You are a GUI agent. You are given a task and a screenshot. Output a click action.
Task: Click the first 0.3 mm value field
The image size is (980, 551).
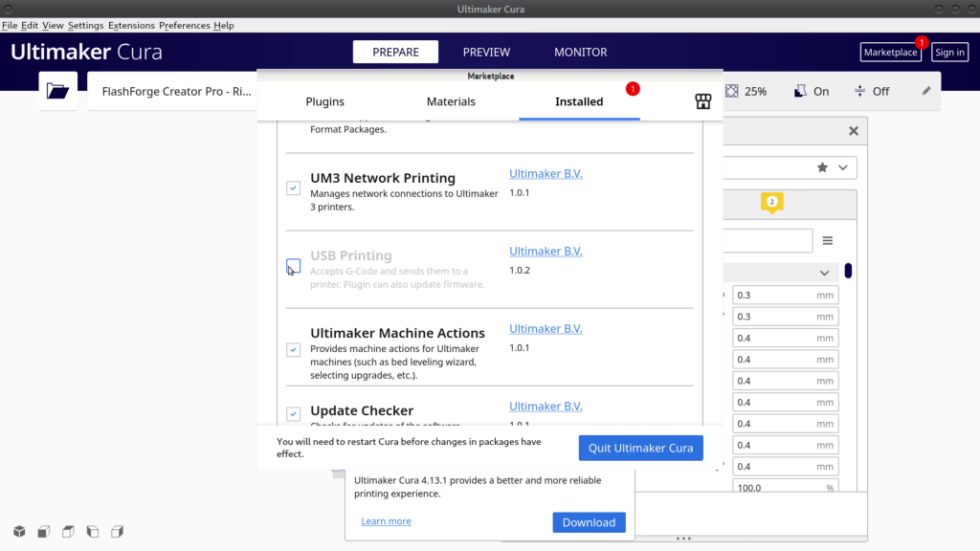pyautogui.click(x=785, y=295)
